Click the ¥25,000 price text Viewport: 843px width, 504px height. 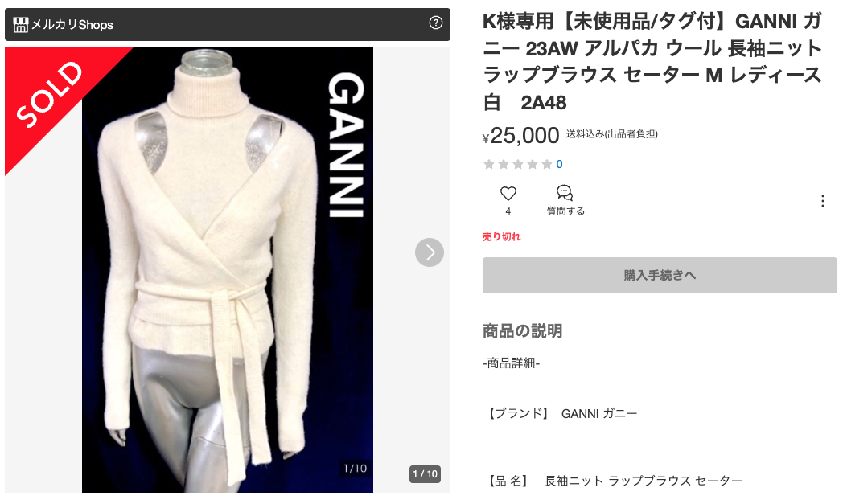[521, 135]
